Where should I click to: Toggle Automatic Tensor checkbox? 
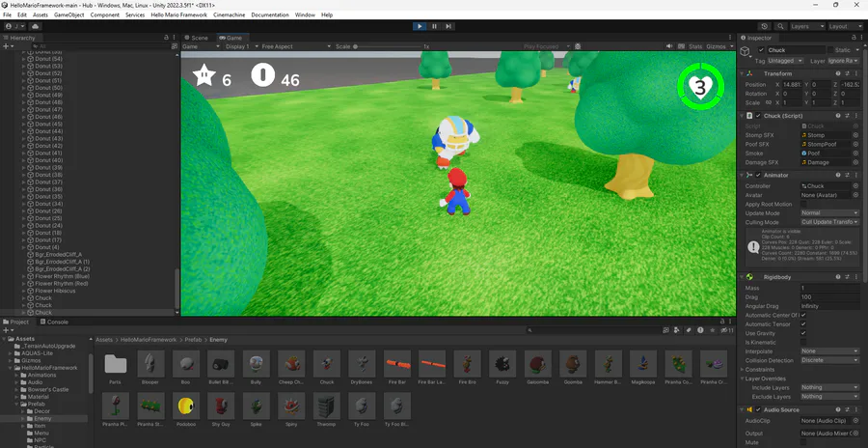coord(803,323)
